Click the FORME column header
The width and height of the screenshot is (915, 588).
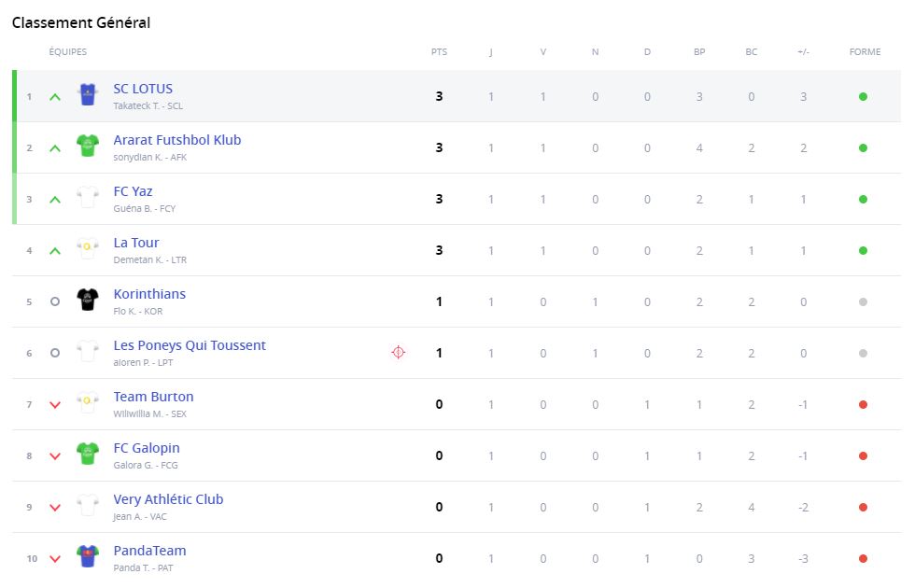click(865, 52)
